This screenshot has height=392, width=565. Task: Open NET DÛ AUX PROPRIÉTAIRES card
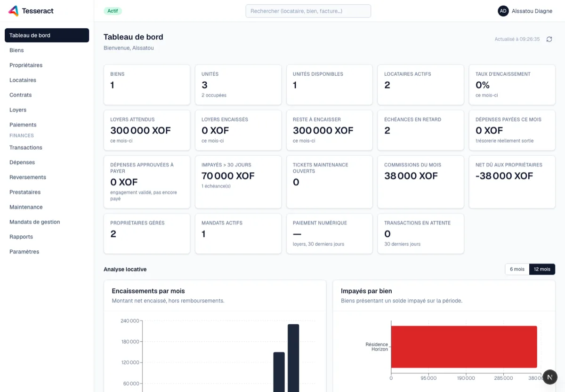point(512,182)
